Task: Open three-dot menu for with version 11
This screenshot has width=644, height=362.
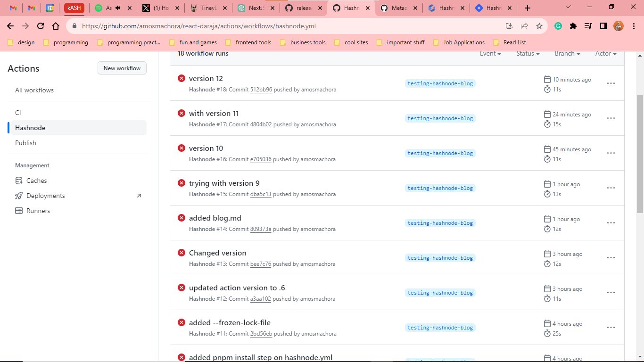Action: point(611,118)
